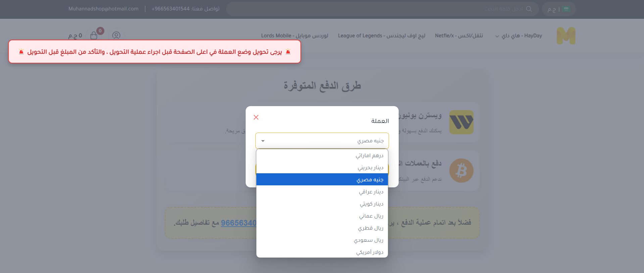Click the search magnifier icon
This screenshot has width=644, height=273.
529,9
